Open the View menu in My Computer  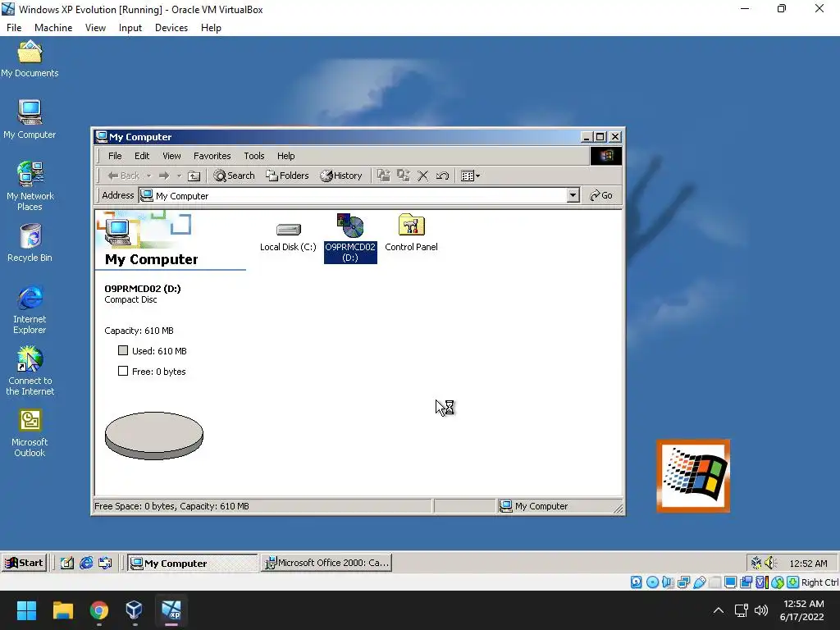pos(171,156)
